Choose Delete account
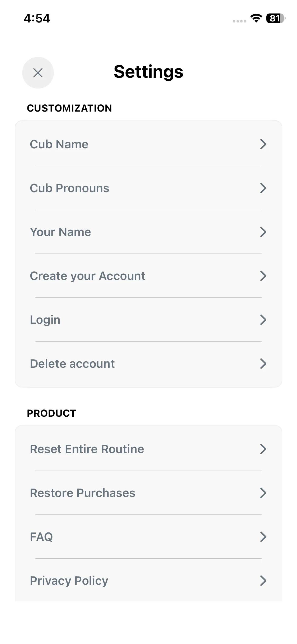 pos(72,364)
